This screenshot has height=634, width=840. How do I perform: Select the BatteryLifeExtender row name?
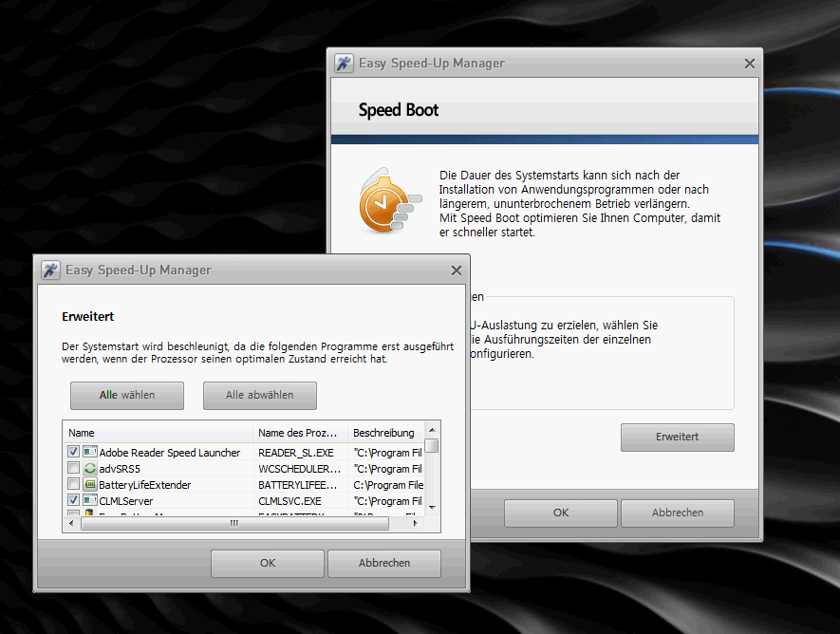point(144,485)
